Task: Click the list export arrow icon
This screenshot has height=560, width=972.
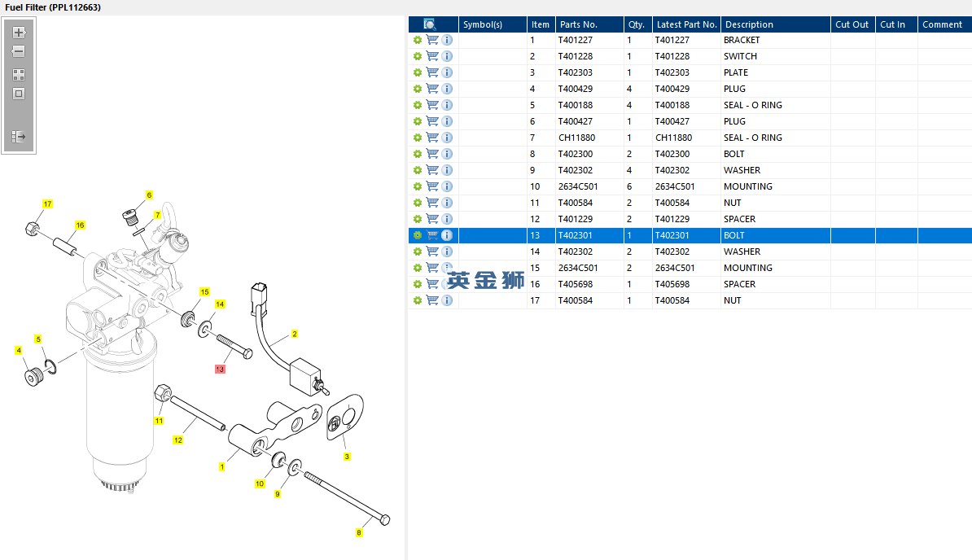Action: 19,136
